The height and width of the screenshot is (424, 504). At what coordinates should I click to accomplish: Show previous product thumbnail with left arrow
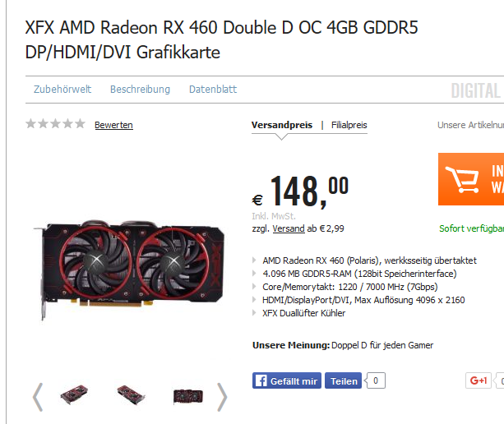click(38, 397)
